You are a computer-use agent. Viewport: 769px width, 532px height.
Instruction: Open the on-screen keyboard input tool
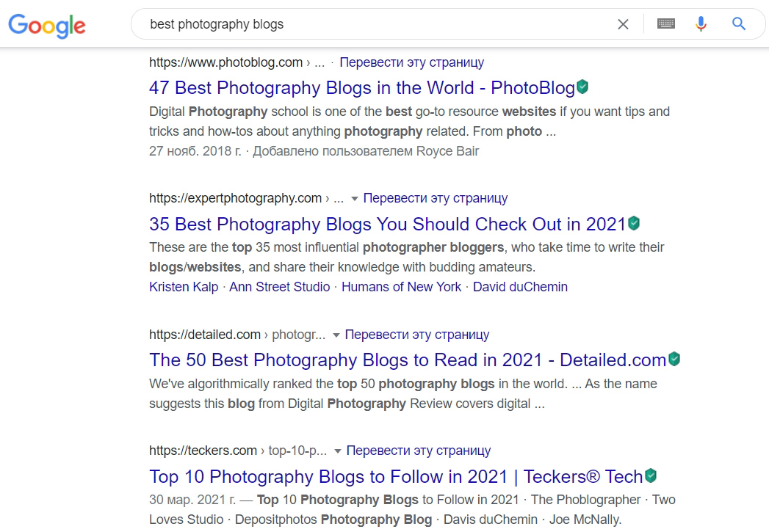pos(666,24)
